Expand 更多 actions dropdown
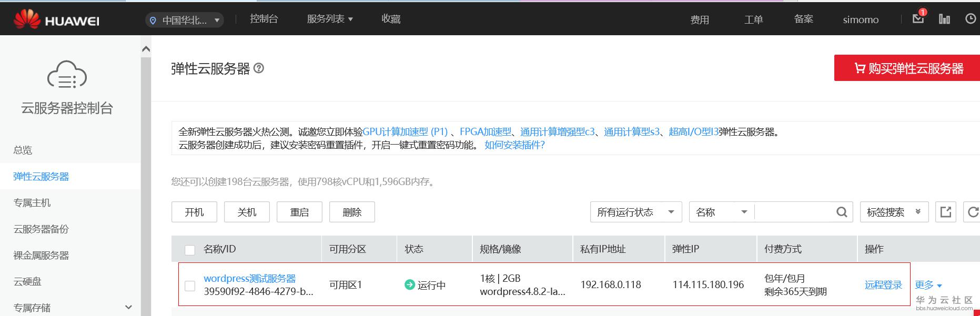Viewport: 980px width, 316px height. (x=928, y=285)
